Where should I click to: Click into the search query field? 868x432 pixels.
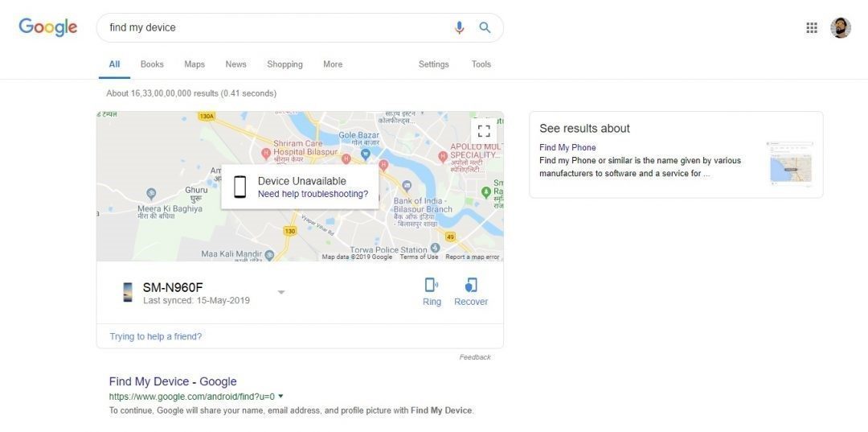click(x=273, y=27)
